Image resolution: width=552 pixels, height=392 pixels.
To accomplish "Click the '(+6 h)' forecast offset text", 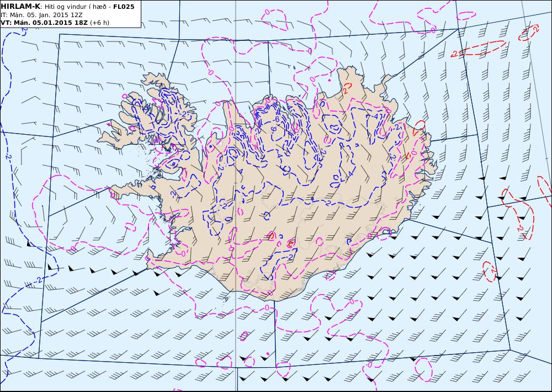I will (99, 23).
